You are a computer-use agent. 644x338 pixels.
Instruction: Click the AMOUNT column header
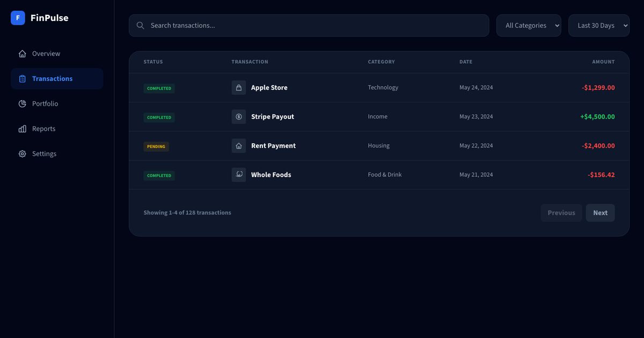(603, 62)
